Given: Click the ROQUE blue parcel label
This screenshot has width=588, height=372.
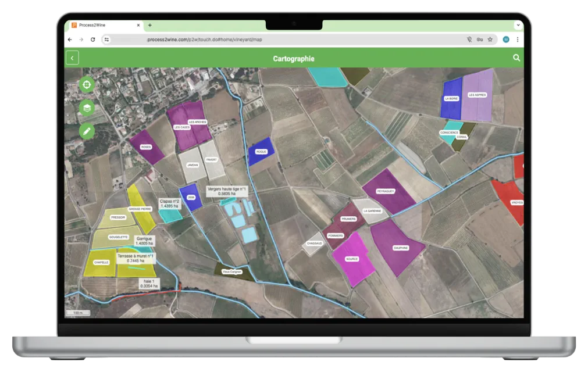Looking at the screenshot, I should (261, 153).
